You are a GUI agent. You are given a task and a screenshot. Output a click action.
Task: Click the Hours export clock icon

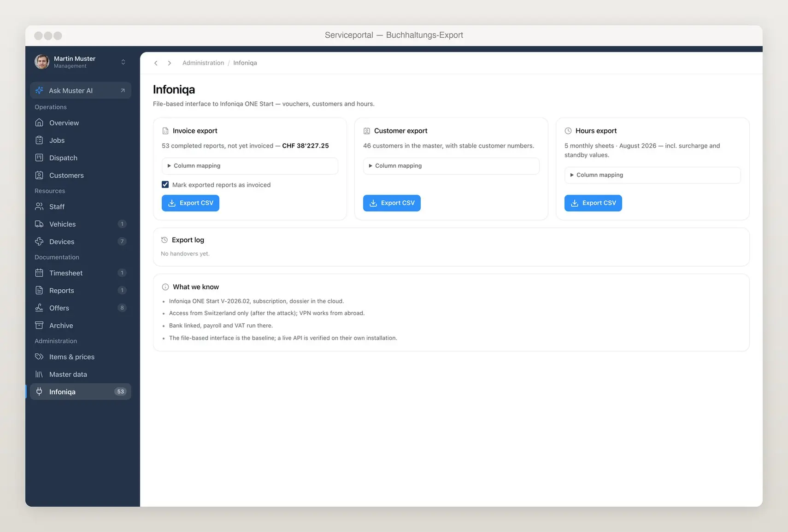click(568, 131)
